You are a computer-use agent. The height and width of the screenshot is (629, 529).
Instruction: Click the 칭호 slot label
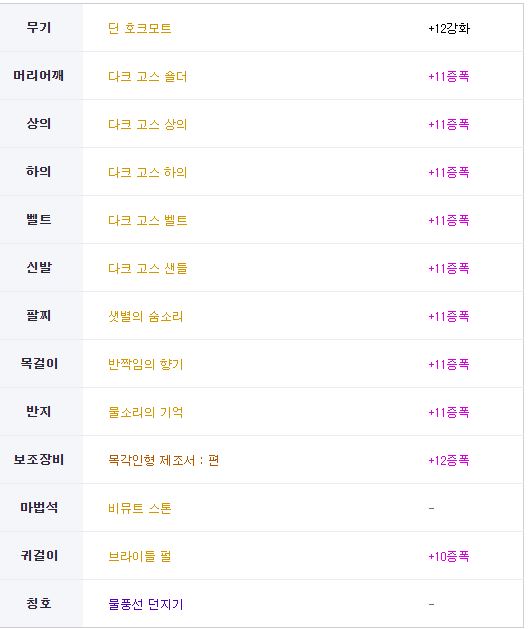(x=39, y=603)
